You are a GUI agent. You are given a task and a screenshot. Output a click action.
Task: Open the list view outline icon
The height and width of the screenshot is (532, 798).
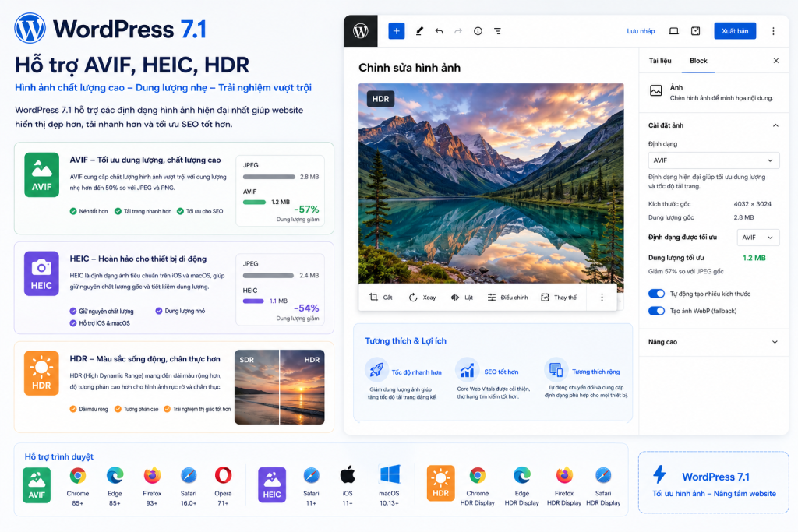pos(497,31)
